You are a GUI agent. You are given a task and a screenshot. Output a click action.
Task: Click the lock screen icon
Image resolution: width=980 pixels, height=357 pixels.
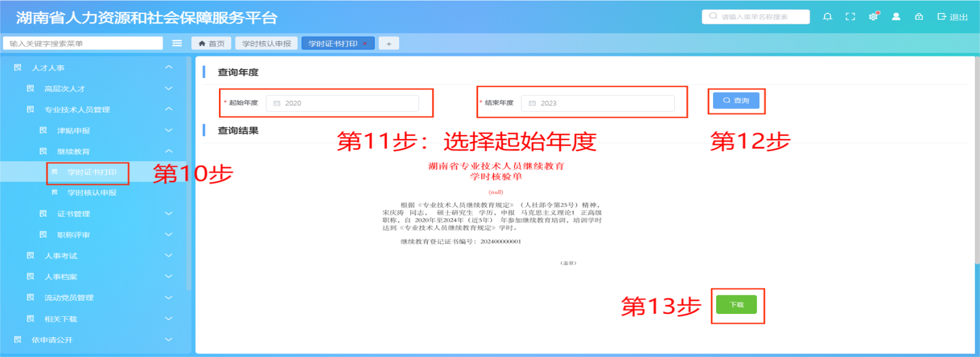[919, 17]
